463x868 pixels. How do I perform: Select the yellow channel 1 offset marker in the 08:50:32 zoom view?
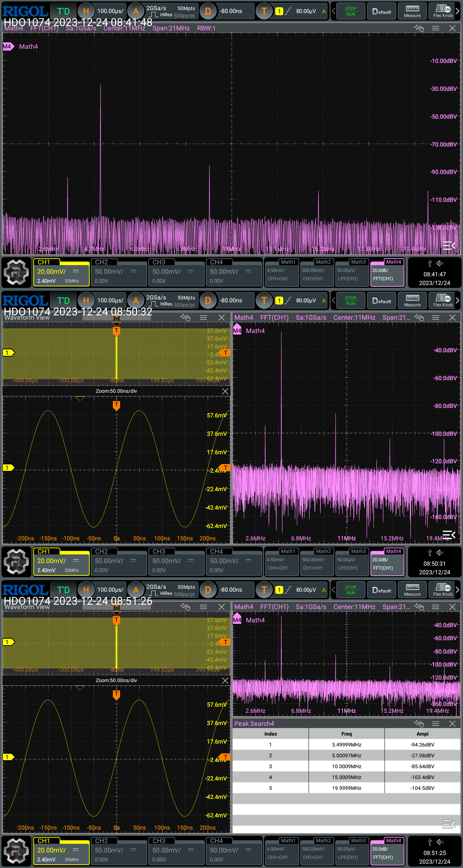[x=8, y=468]
